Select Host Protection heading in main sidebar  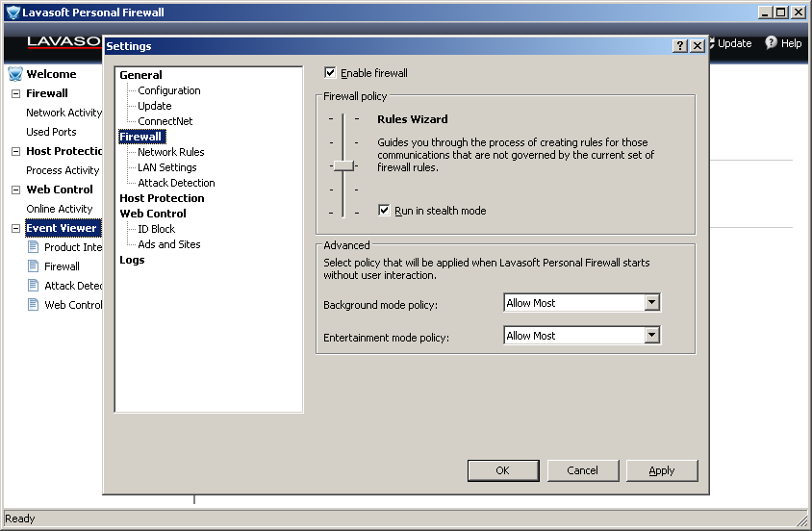(x=63, y=151)
